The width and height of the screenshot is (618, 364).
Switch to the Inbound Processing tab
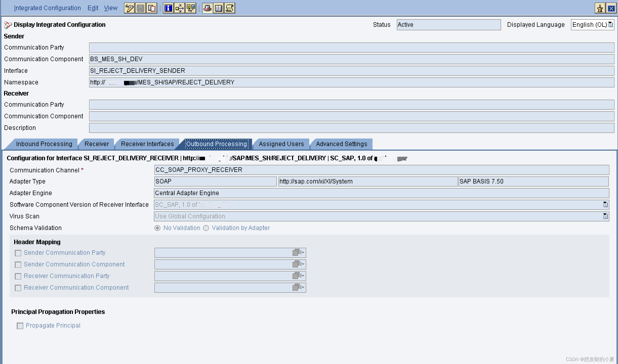click(x=44, y=144)
